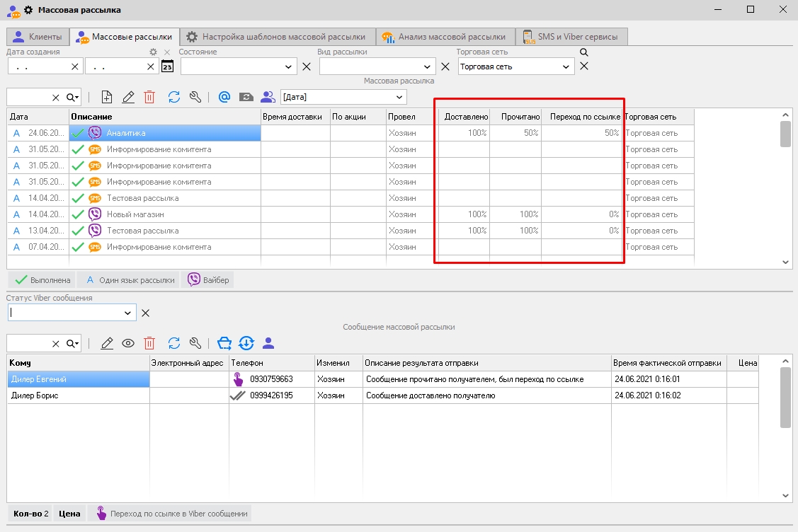This screenshot has width=798, height=532.
Task: Toggle the 'Выполнена' status filter
Action: tap(42, 280)
